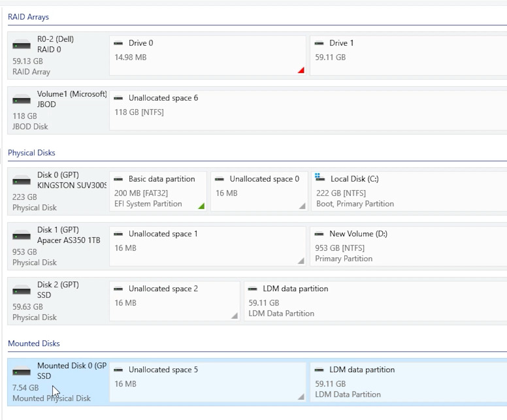Click the icon beside Unallocated space 2
The width and height of the screenshot is (507, 420).
[x=118, y=289]
